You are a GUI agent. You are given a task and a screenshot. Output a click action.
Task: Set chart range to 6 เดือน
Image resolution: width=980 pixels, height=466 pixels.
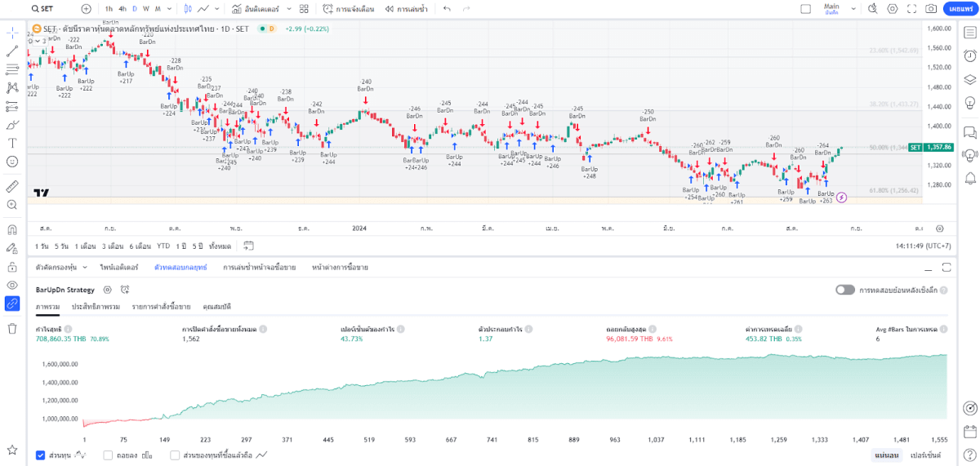tap(140, 246)
